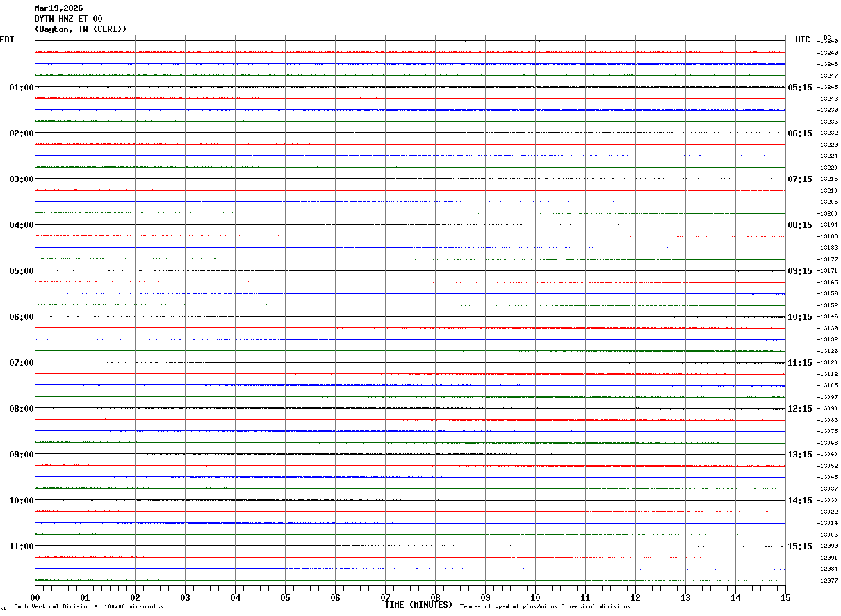Select minute tick label 03 on bottom axis

185,597
